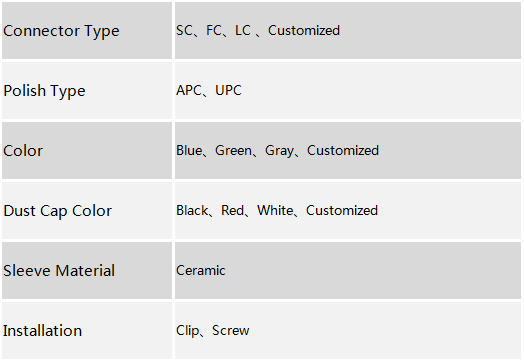Screen dimensions: 524x362
Task: Click the word Screw in Installation row
Action: click(x=231, y=331)
